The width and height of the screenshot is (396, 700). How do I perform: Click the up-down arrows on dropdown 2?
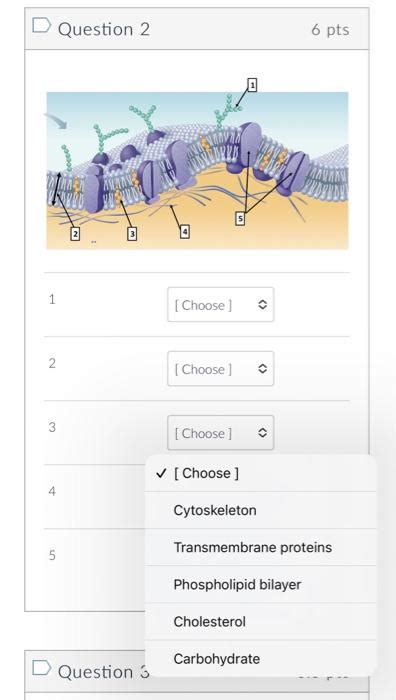click(263, 368)
